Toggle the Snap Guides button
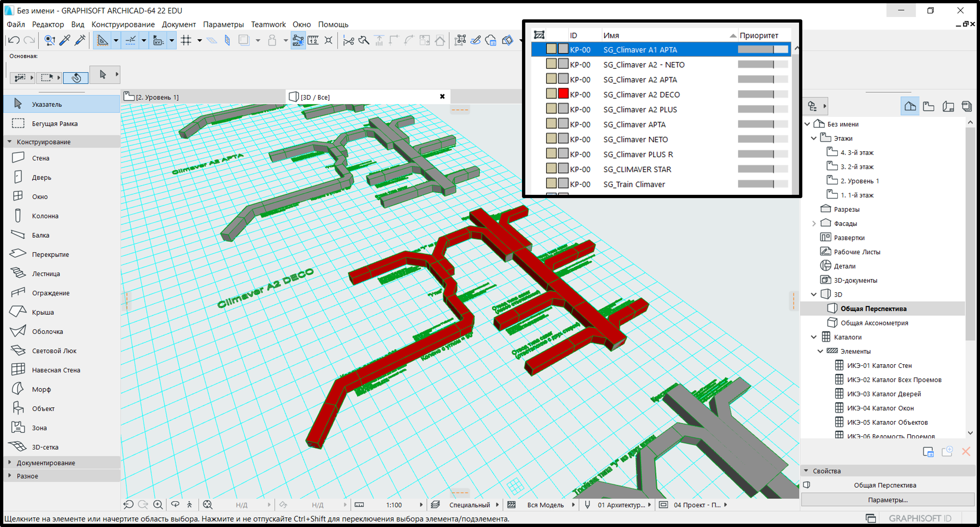This screenshot has height=527, width=980. coord(130,40)
